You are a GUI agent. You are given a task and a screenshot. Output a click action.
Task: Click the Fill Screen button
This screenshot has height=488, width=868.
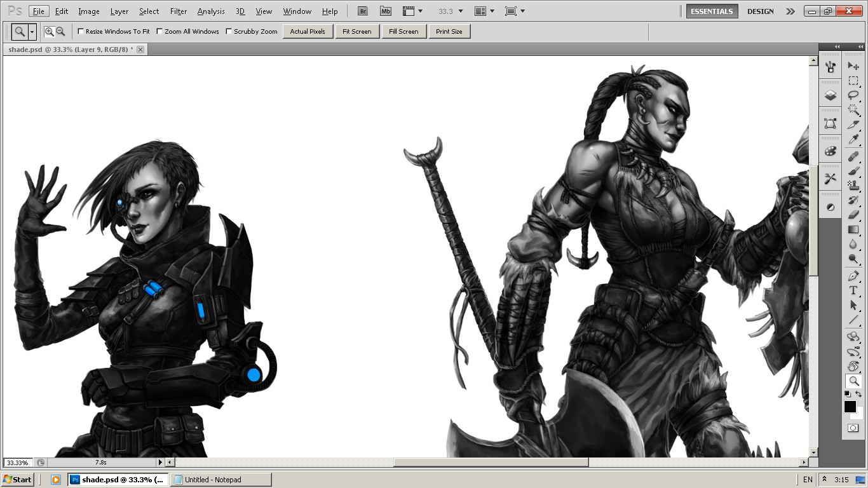404,31
